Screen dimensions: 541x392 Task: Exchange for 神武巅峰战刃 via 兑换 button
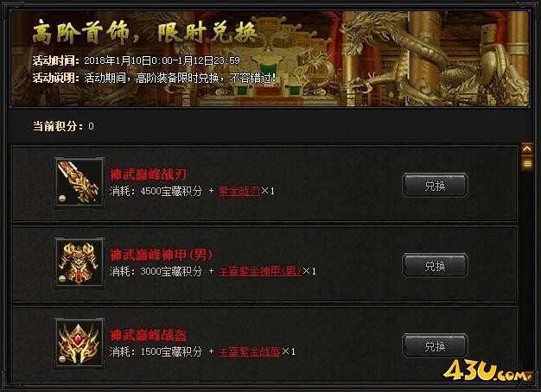click(x=435, y=186)
